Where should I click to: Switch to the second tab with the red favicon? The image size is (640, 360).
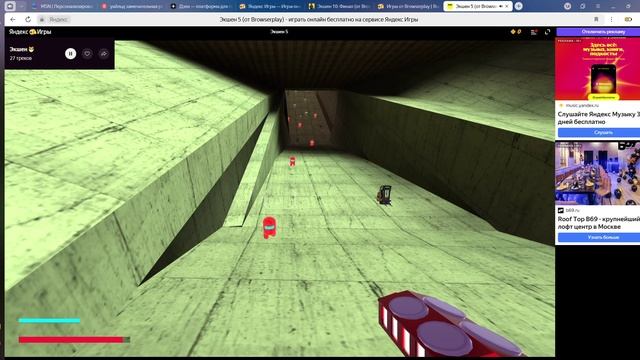pos(132,6)
